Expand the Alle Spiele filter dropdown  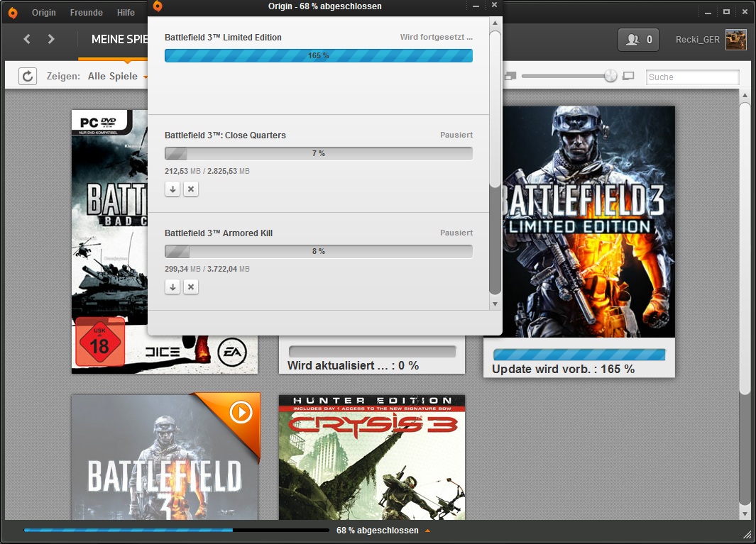pos(117,76)
